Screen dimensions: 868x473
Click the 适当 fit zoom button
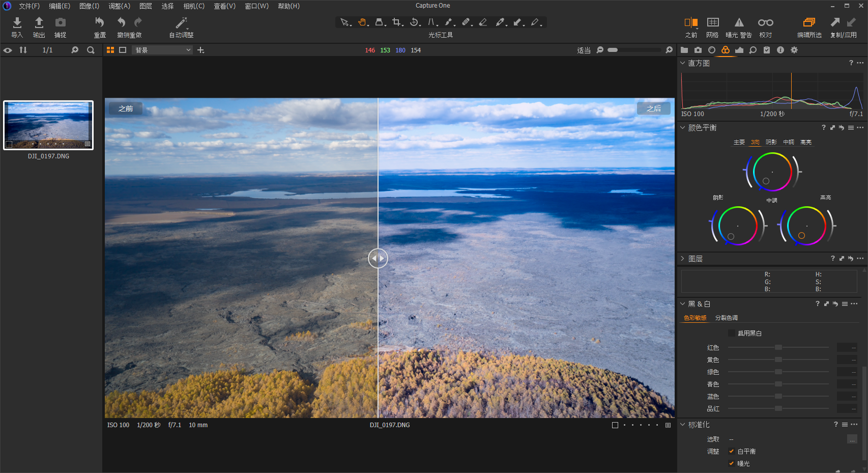[x=584, y=50]
